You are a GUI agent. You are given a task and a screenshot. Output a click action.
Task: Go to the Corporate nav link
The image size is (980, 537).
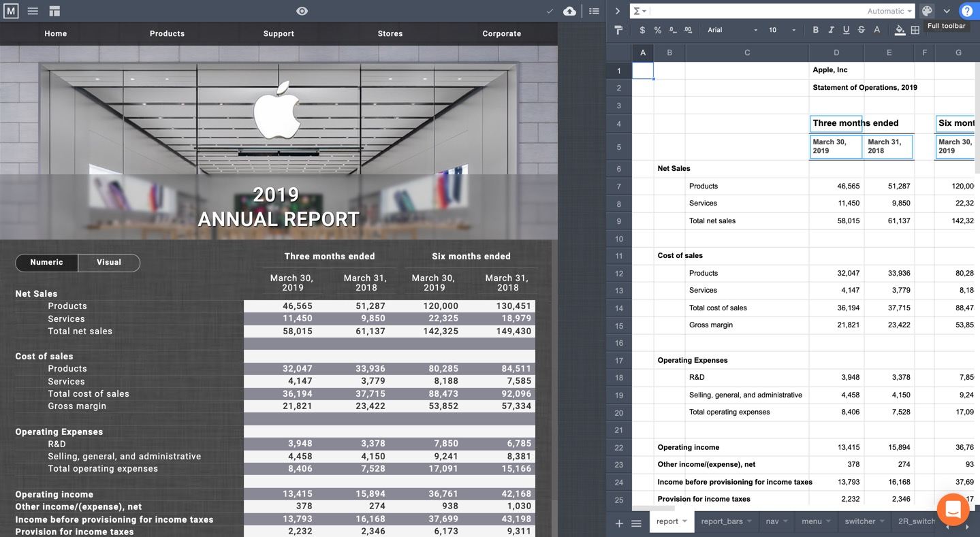(502, 33)
